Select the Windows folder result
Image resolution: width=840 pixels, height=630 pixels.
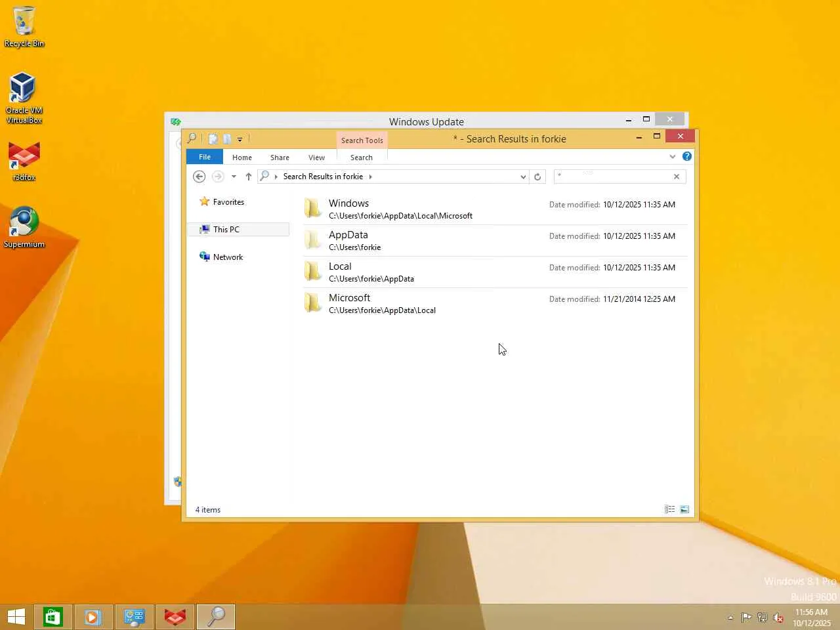(495, 209)
